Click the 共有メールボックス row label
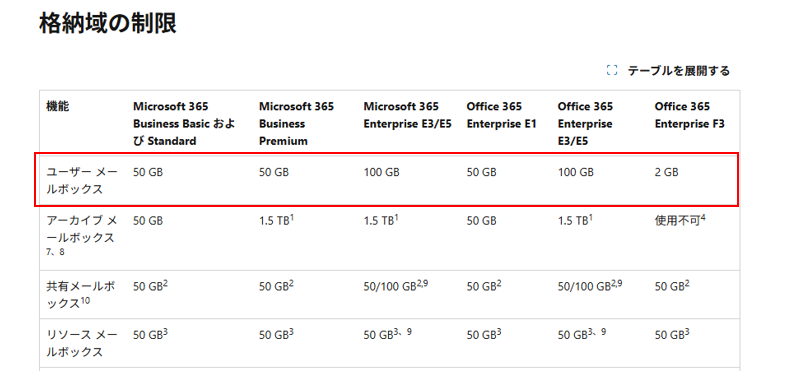Image resolution: width=785 pixels, height=378 pixels. (80, 294)
